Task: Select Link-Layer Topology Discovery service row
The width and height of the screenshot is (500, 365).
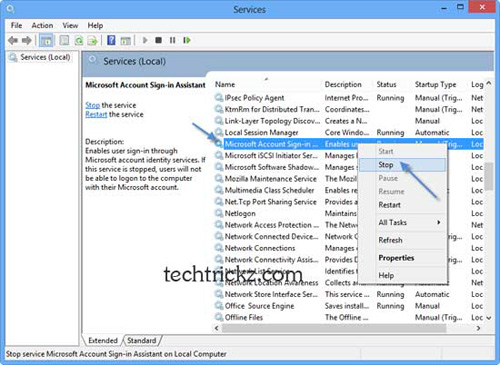Action: (349, 121)
